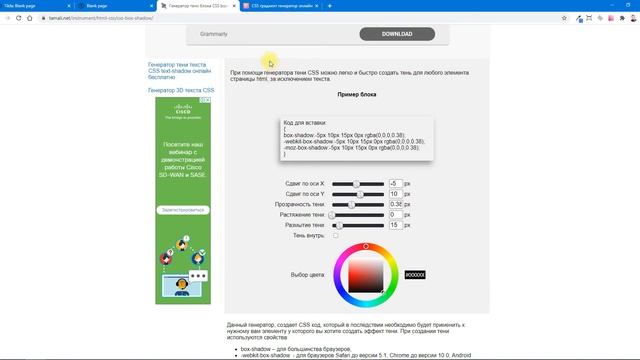This screenshot has width=640, height=360.
Task: Click the 'Зарегистрироваться' button in Cisco ad
Action: 183,210
